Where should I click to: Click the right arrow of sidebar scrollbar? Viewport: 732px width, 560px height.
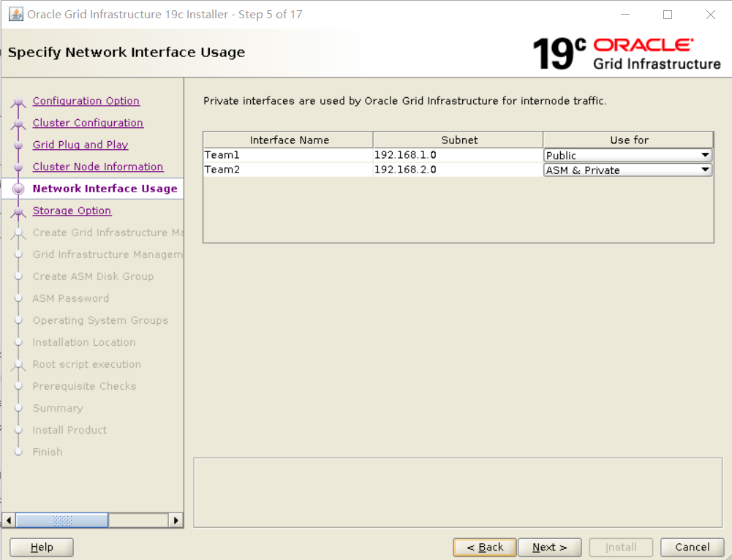point(176,520)
